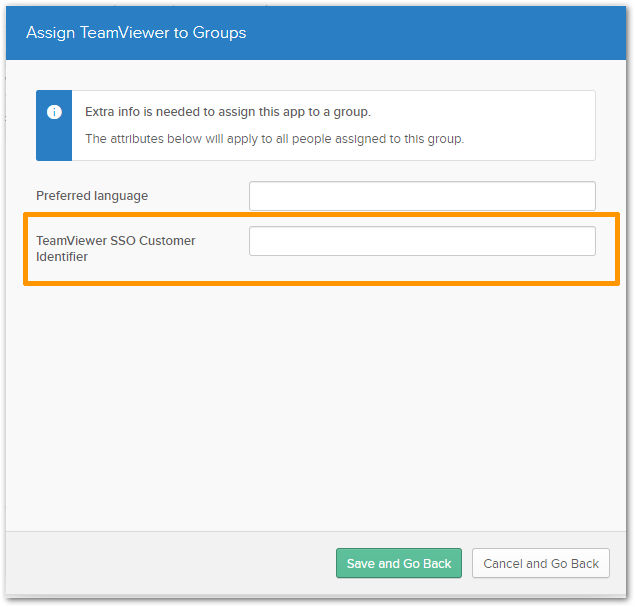Click the word Groups in the title
Image resolution: width=635 pixels, height=607 pixels.
(219, 33)
